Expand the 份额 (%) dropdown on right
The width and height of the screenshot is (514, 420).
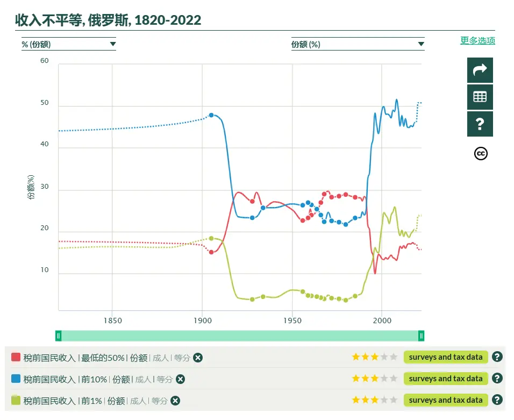point(358,44)
